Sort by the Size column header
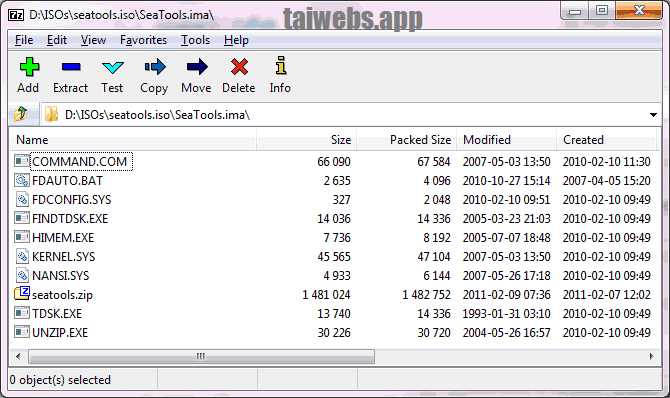 (x=306, y=140)
